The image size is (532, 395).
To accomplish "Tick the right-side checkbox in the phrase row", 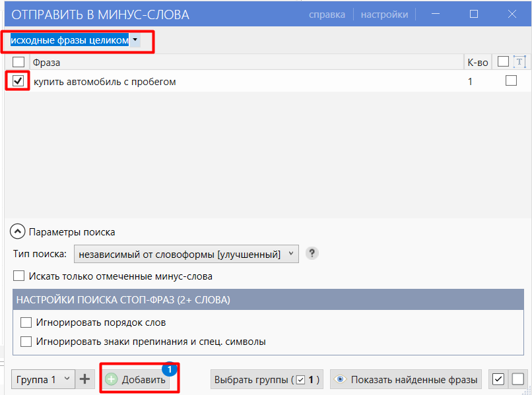I will (x=511, y=80).
